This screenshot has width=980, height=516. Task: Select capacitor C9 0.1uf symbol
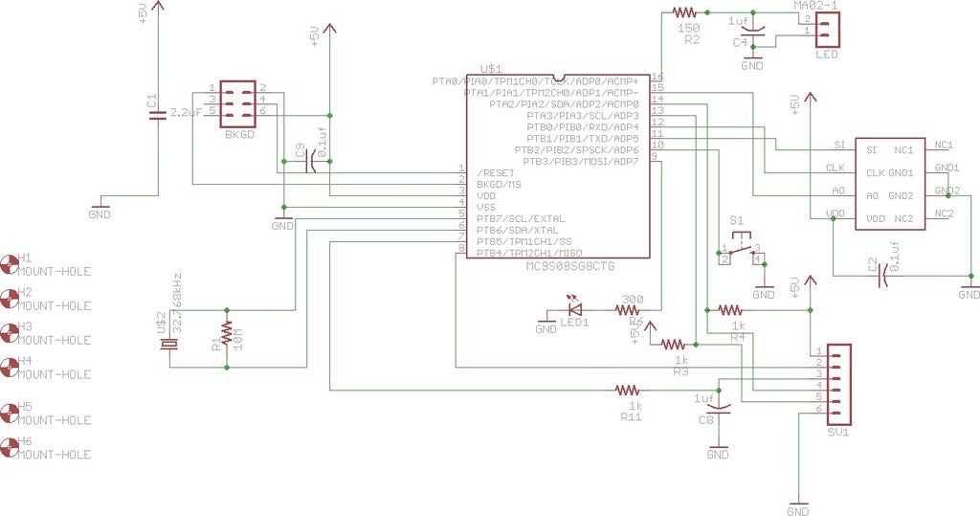click(x=309, y=162)
